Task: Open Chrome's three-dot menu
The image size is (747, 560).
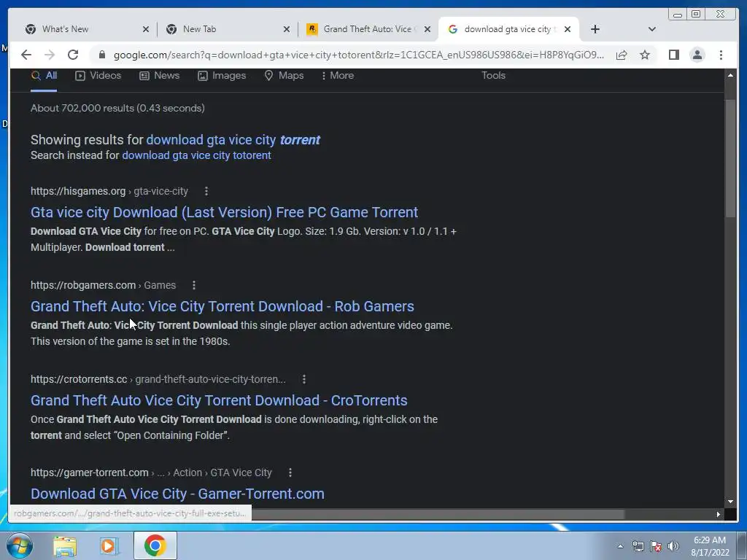Action: click(x=721, y=55)
